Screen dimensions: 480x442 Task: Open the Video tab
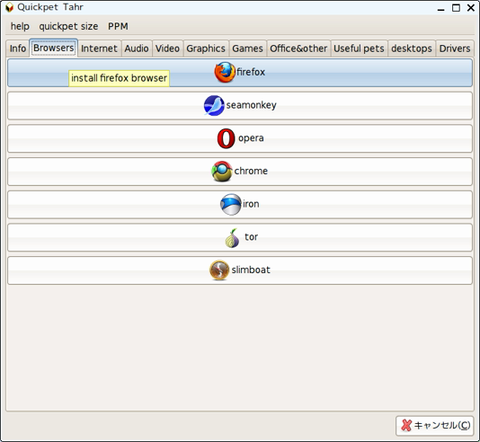(167, 49)
